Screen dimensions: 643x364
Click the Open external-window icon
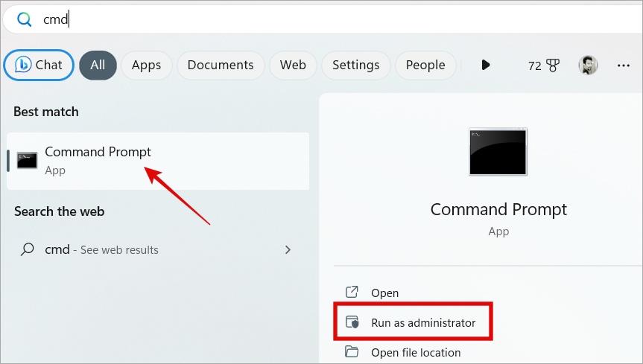[x=352, y=292]
